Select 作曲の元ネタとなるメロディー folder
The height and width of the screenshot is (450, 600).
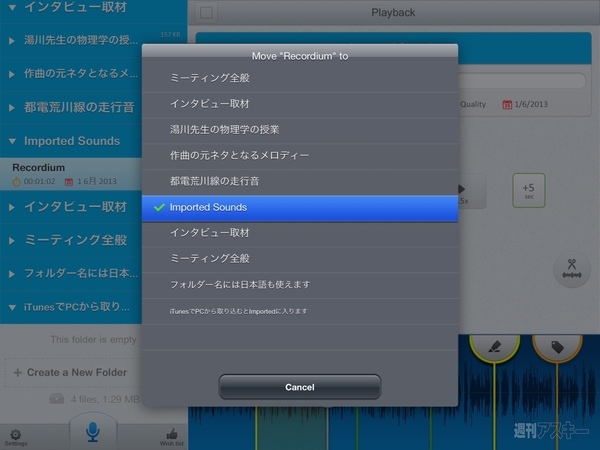[300, 156]
